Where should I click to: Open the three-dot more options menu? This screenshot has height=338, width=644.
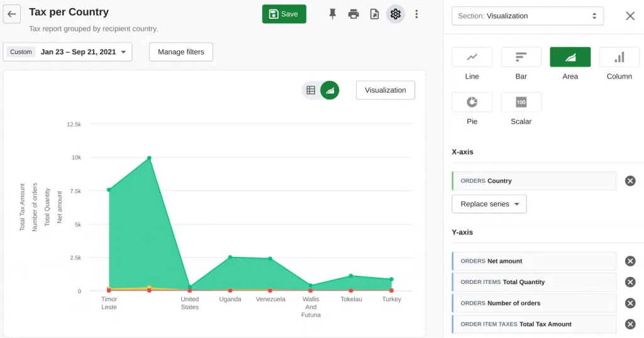416,14
